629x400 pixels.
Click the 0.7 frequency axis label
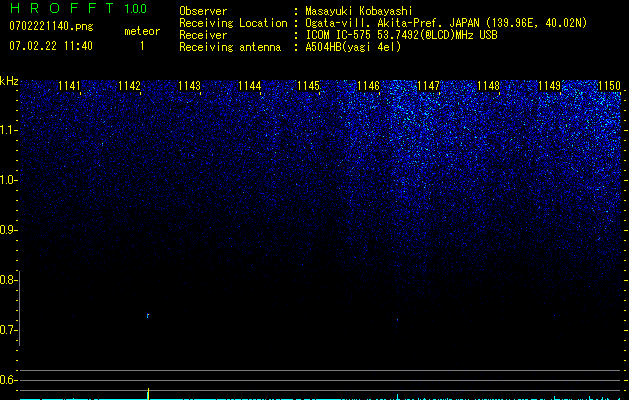pos(9,330)
